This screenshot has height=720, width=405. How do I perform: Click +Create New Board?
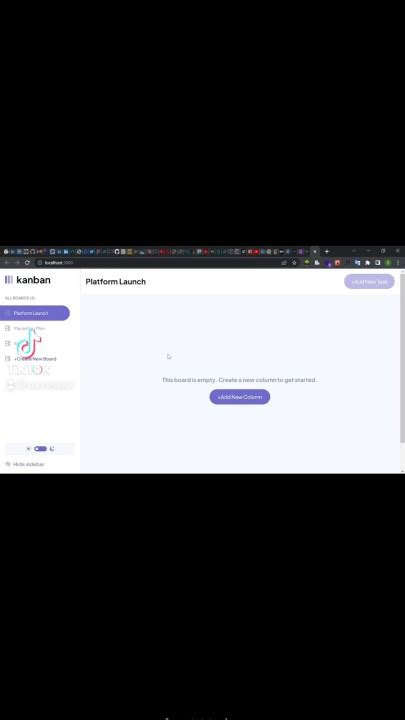35,359
